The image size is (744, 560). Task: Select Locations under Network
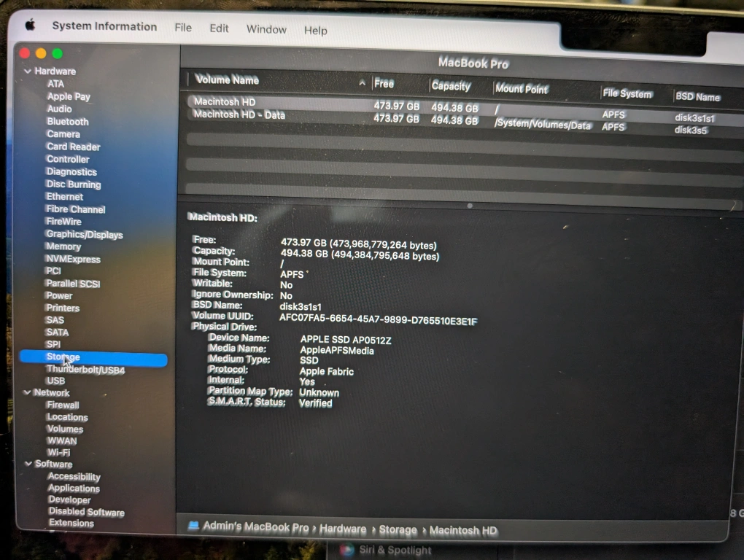pyautogui.click(x=67, y=417)
